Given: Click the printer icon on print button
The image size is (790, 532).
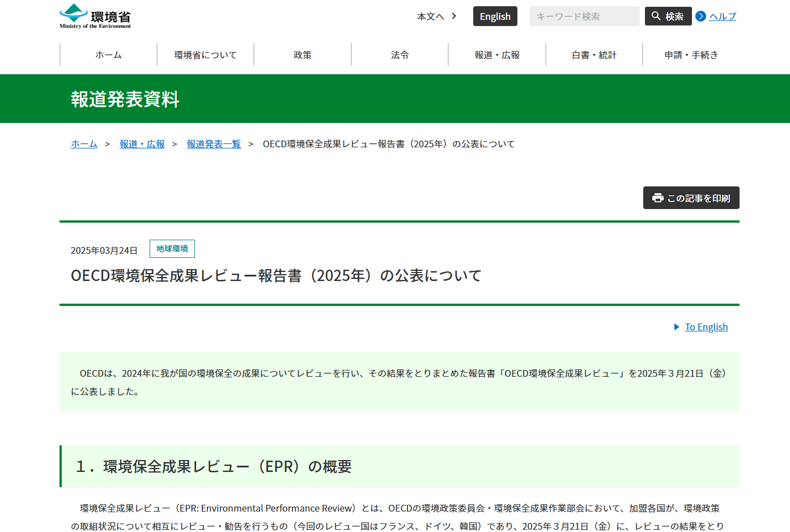Looking at the screenshot, I should [657, 198].
